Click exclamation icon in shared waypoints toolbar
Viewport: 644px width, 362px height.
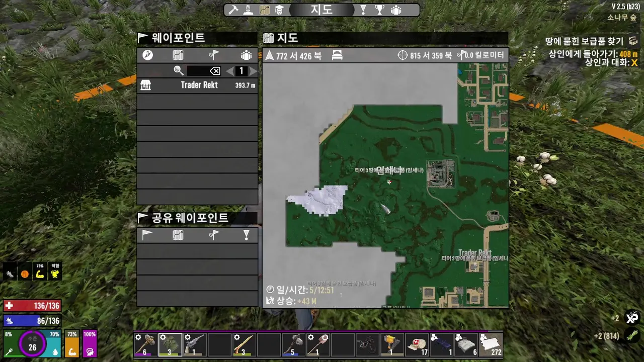pos(246,235)
